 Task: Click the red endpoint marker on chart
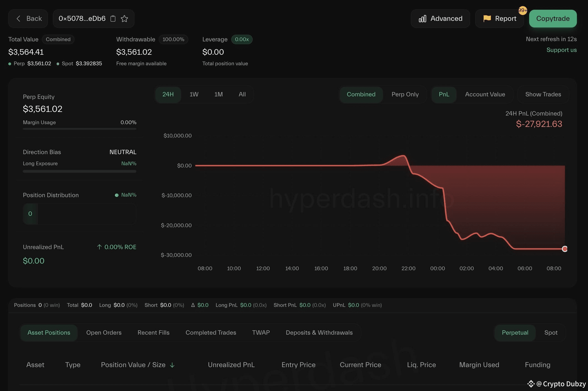click(564, 249)
